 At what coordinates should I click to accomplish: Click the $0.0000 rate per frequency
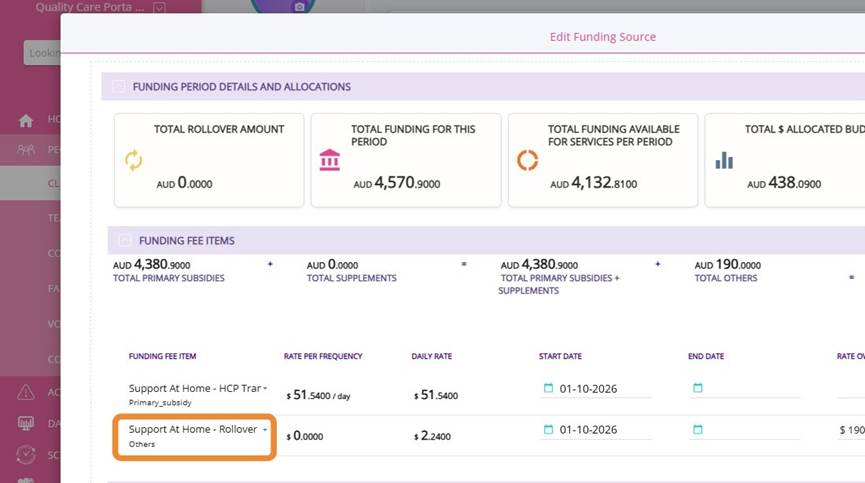[305, 436]
